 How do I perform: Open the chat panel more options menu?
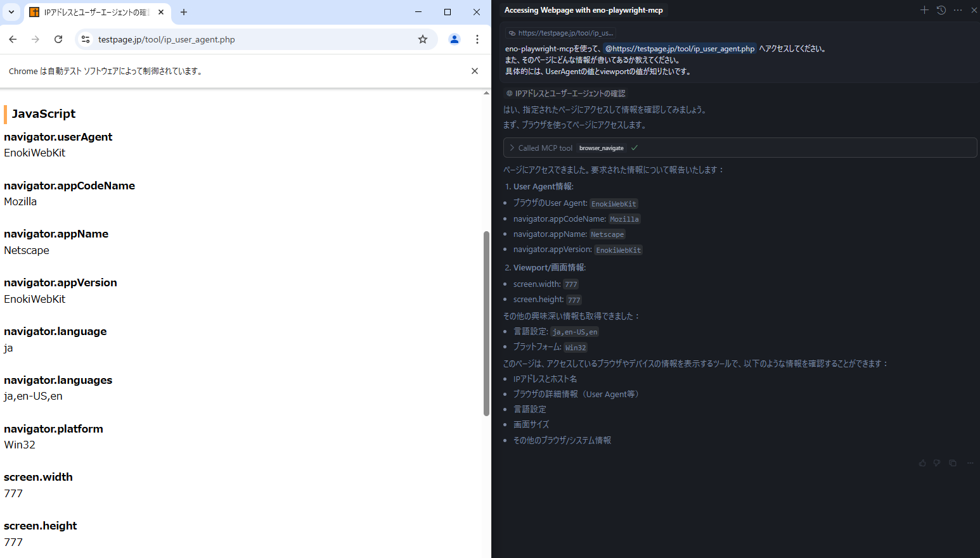[958, 10]
